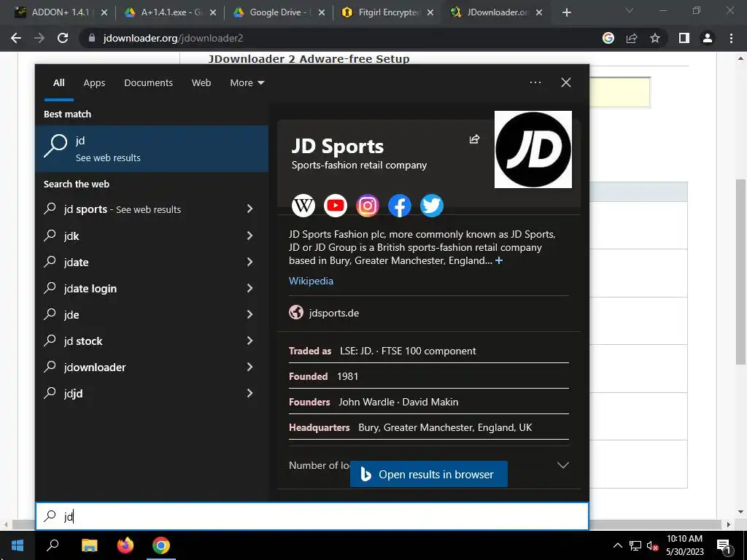The width and height of the screenshot is (747, 560).
Task: Expand the jdate login suggestion arrow
Action: [x=249, y=287]
